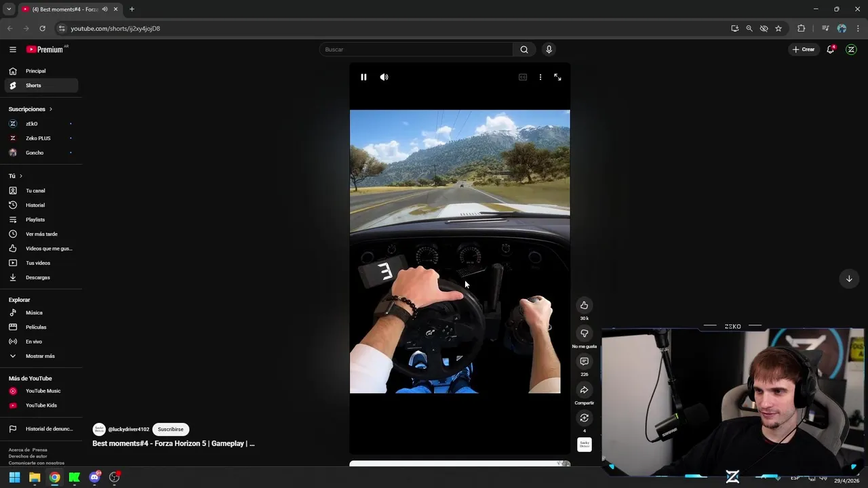Run search with magnifier button
The image size is (868, 488).
click(524, 49)
